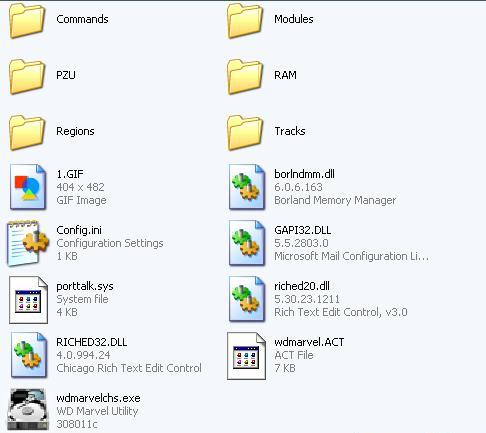486x433 pixels.
Task: Click the PZU folder icon
Action: coord(27,77)
